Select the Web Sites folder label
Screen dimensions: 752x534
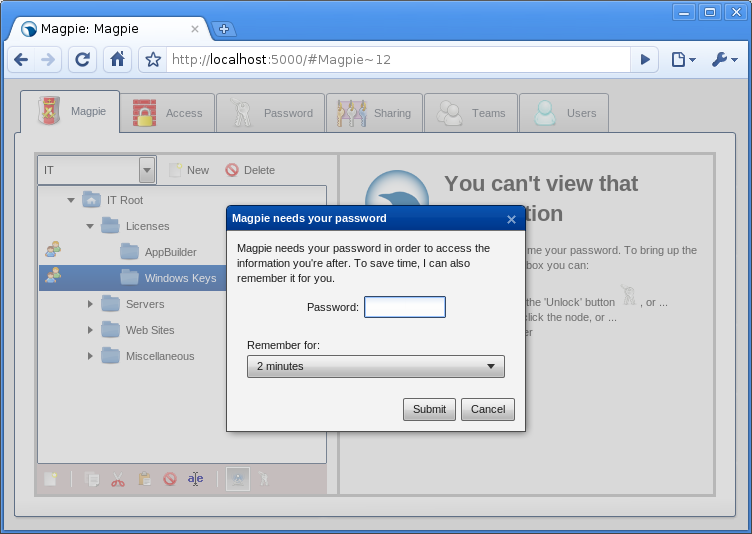click(x=150, y=330)
